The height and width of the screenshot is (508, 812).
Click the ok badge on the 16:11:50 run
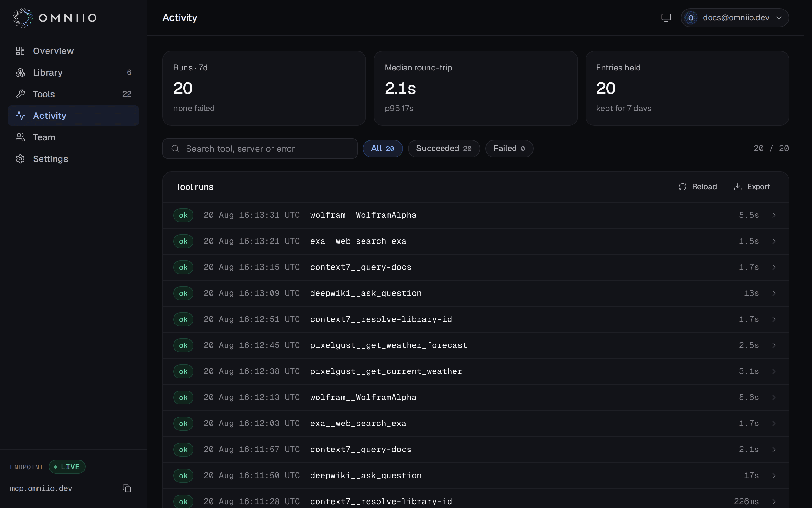[183, 476]
